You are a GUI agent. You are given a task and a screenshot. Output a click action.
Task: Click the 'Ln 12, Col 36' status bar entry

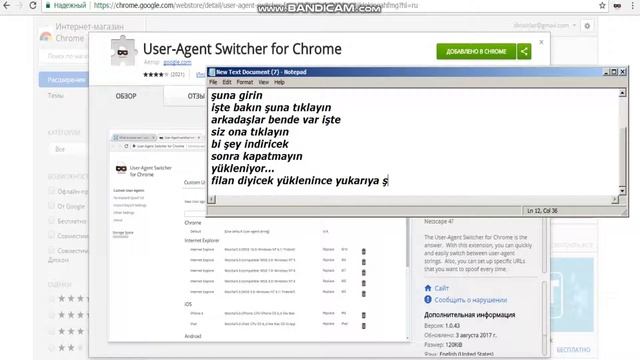(542, 211)
